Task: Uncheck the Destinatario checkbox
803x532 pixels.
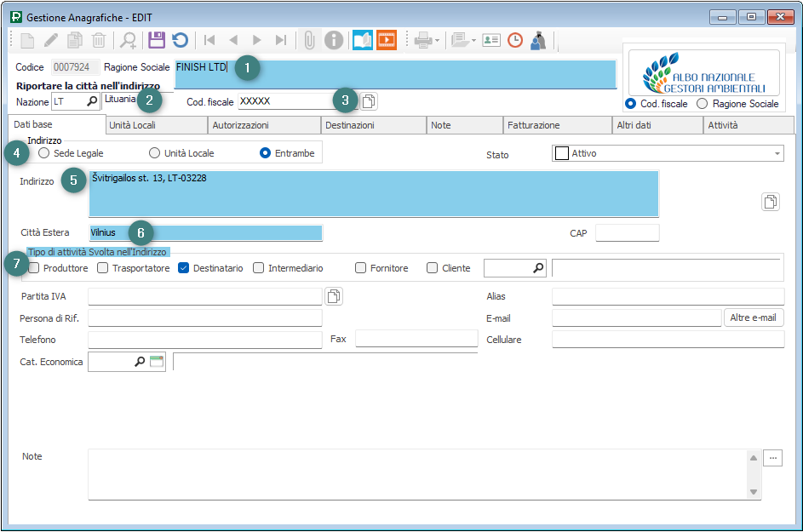Action: 183,268
